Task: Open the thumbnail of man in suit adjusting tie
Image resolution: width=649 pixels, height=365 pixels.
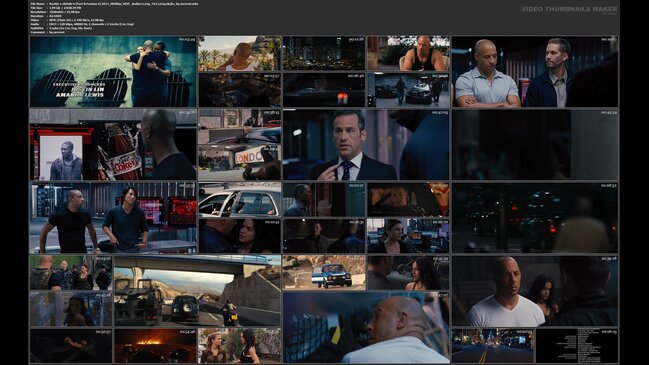Action: coord(366,144)
